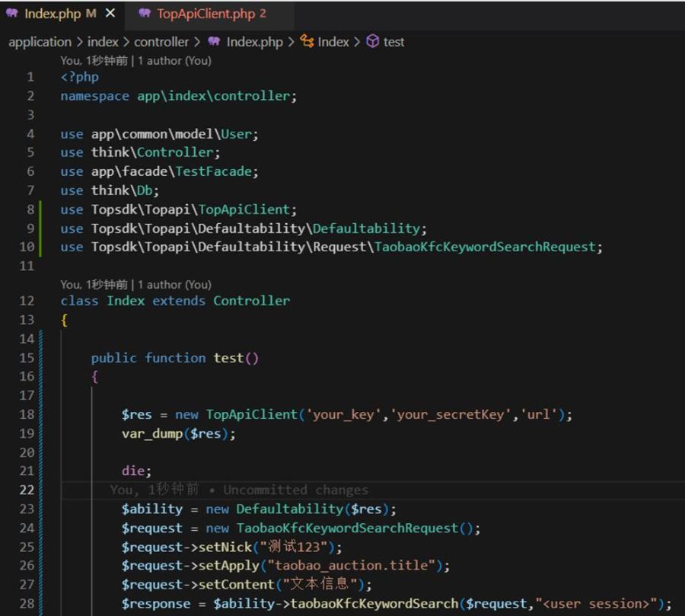
Task: Click the PHP elephant icon on Index.php tab
Action: (x=12, y=14)
